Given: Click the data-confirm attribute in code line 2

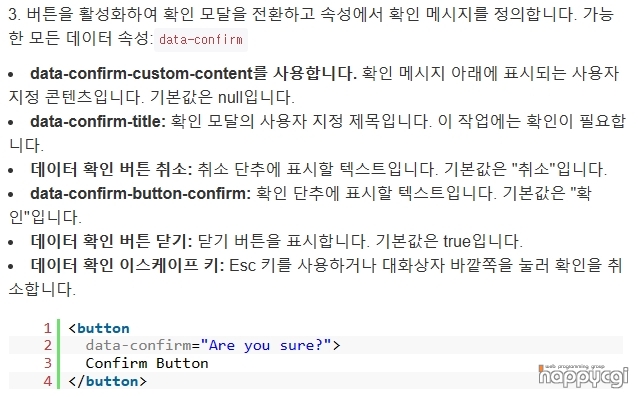Looking at the screenshot, I should coord(138,346).
